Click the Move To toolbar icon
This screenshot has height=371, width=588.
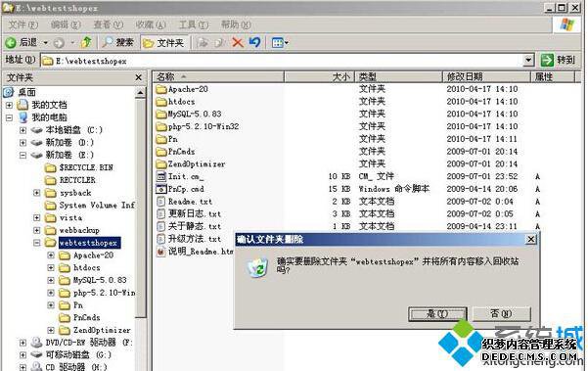coord(203,42)
